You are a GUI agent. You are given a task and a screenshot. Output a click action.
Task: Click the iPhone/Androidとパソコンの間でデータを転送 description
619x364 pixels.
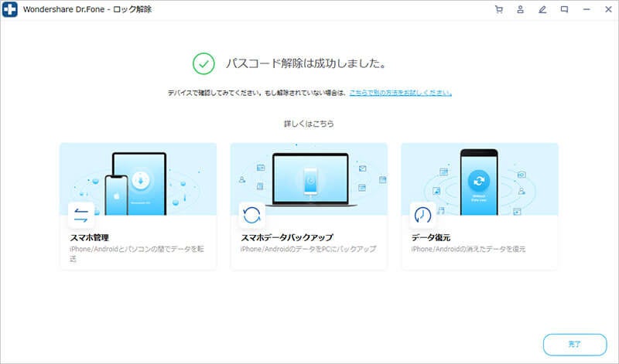tap(137, 254)
